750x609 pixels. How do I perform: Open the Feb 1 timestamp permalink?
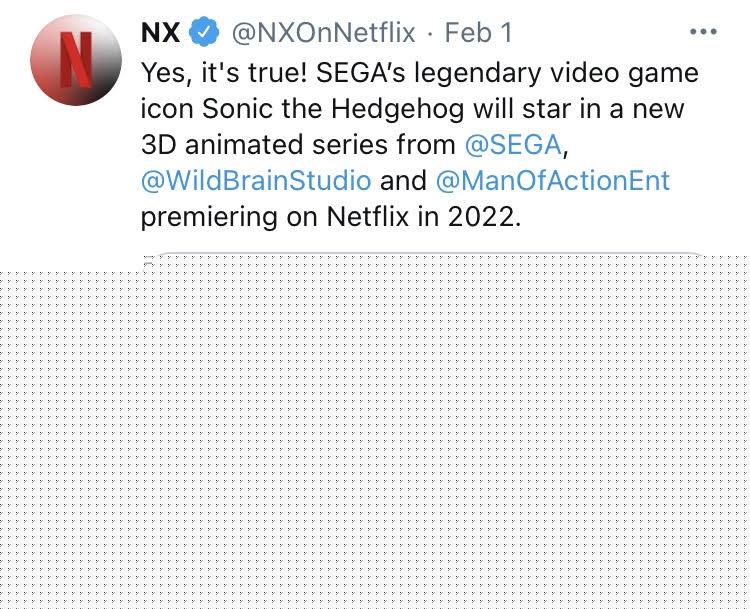tap(478, 33)
